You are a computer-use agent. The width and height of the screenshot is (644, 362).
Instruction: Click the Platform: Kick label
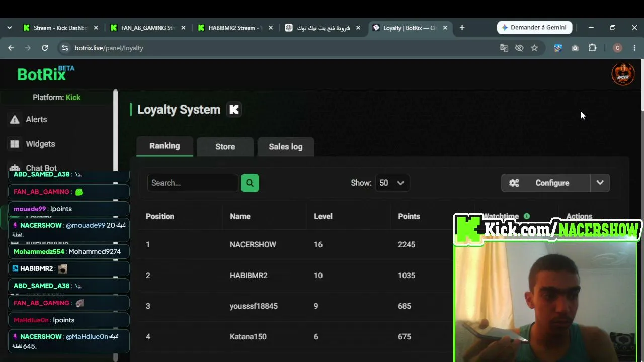[x=56, y=97]
